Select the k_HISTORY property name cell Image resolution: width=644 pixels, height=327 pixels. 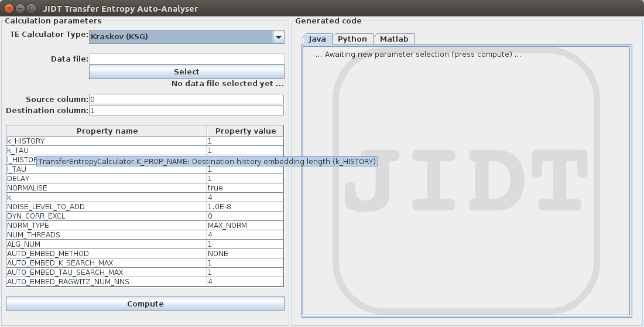(107, 141)
